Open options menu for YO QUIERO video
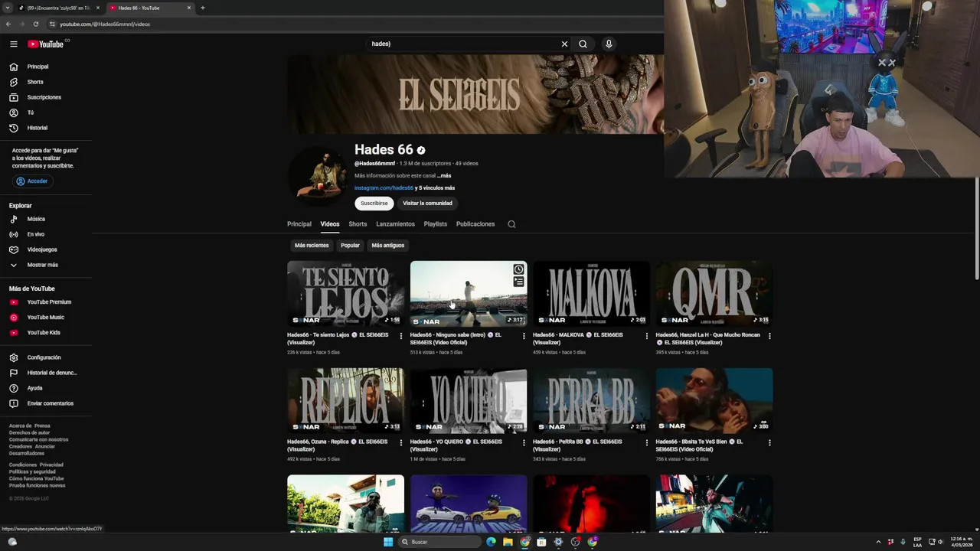The image size is (980, 551). (524, 442)
